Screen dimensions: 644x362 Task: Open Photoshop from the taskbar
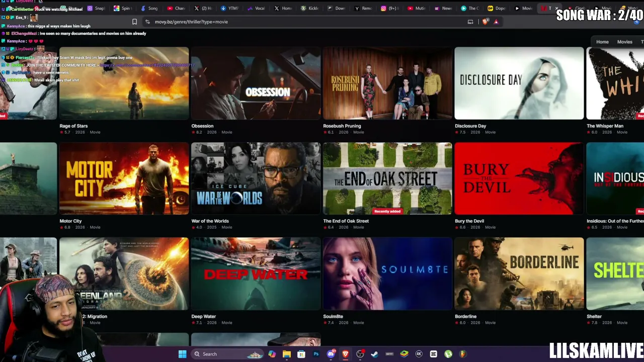(316, 354)
